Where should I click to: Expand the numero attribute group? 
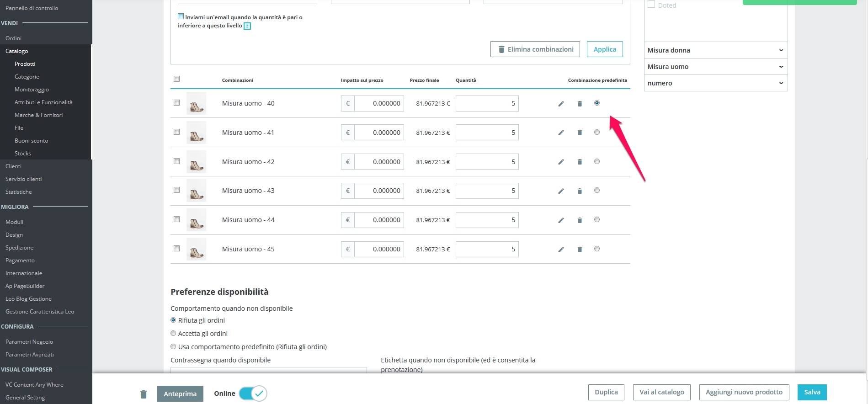point(716,83)
